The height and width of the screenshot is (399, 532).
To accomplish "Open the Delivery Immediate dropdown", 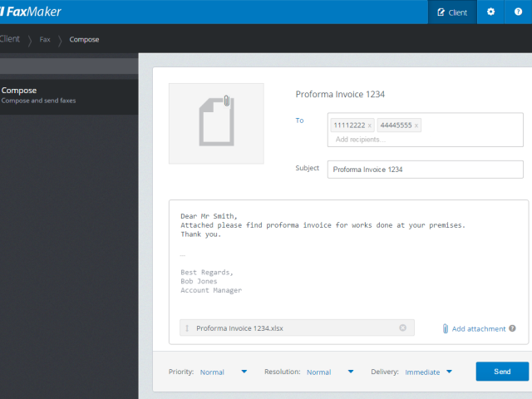I will pos(449,372).
